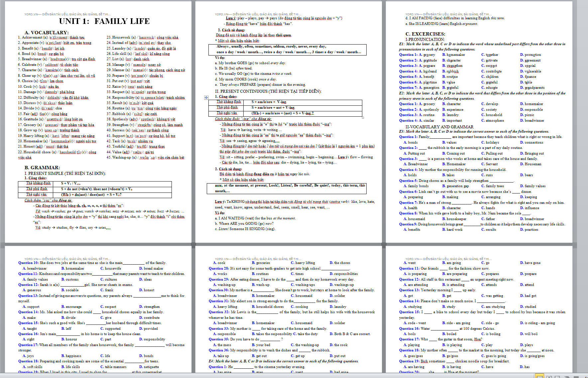Click vocabulary entry "23. Housework (n)"
This screenshot has height=378, width=588.
click(121, 37)
